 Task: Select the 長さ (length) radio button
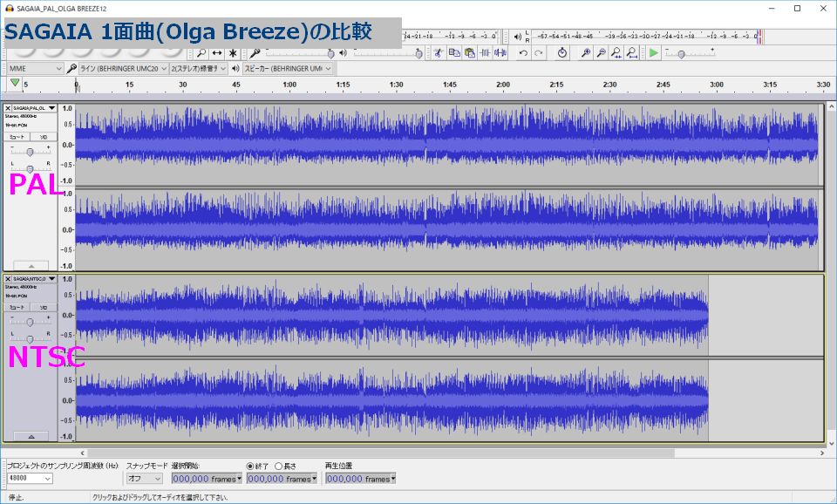click(x=279, y=466)
